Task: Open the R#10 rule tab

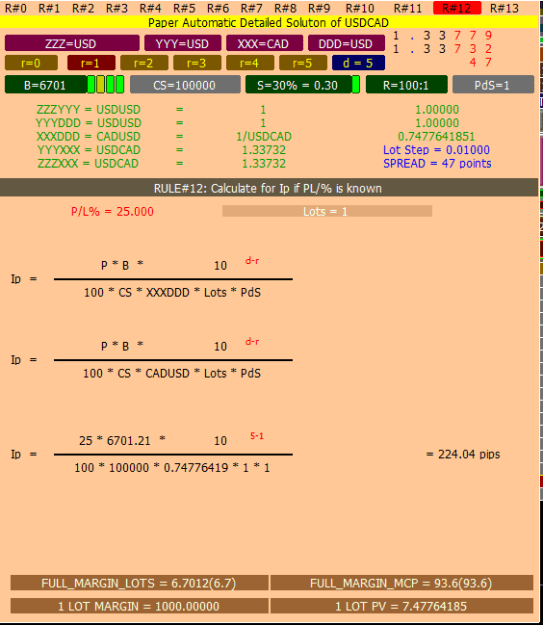Action: point(360,8)
